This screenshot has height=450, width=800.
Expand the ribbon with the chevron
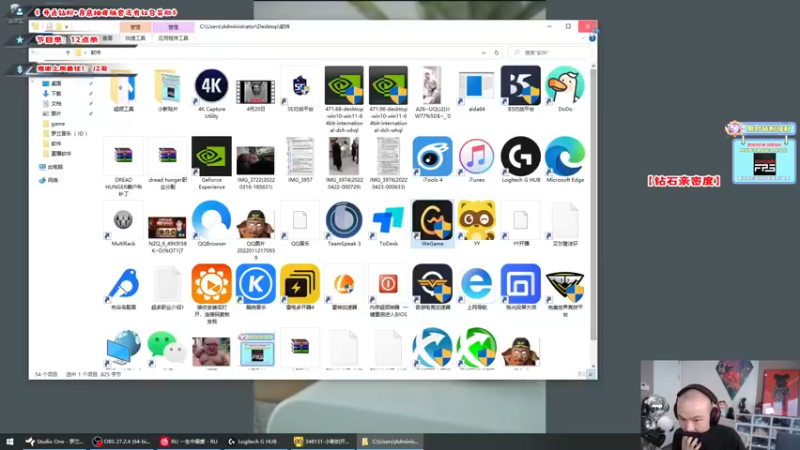pos(583,38)
